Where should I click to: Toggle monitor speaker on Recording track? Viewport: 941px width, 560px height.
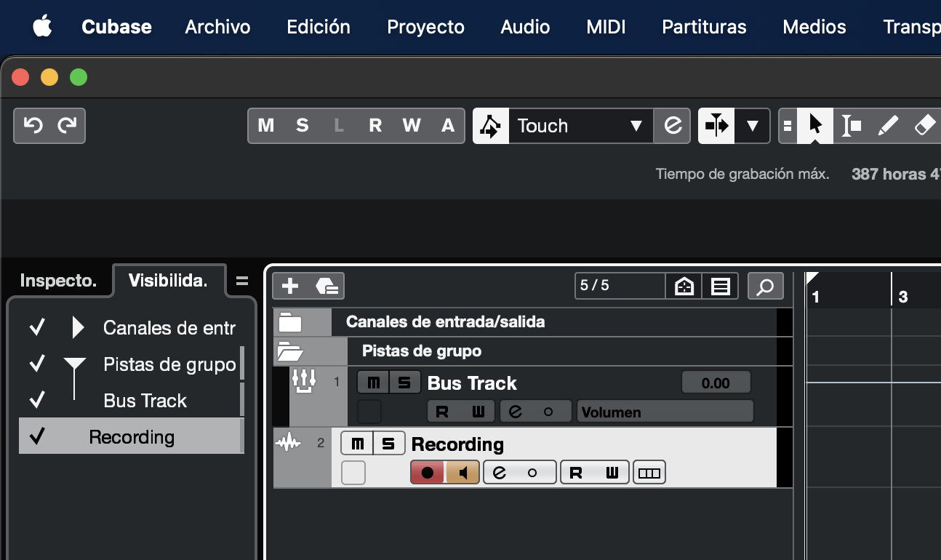(x=463, y=473)
